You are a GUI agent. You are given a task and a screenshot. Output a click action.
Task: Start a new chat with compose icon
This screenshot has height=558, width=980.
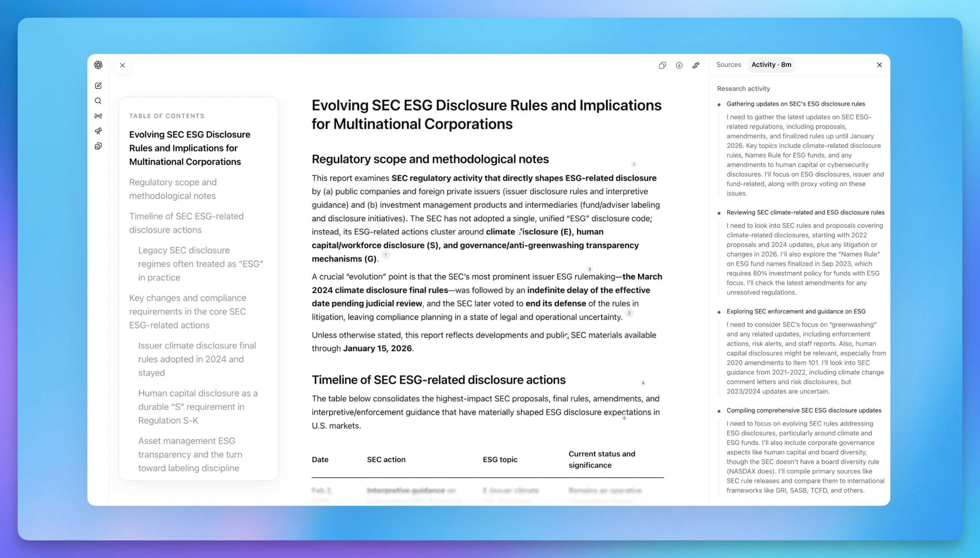point(98,86)
